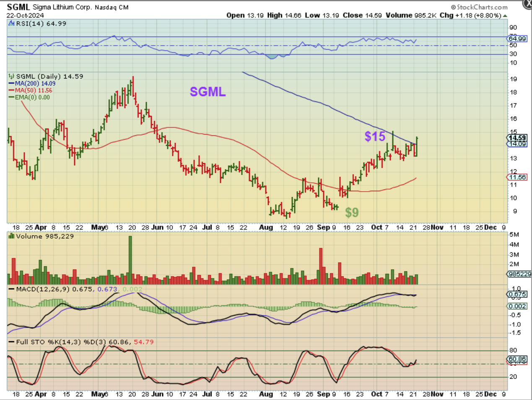Viewport: 532px width, 400px height.
Task: Click the RSI(14) 64.99 indicator label
Action: (41, 23)
